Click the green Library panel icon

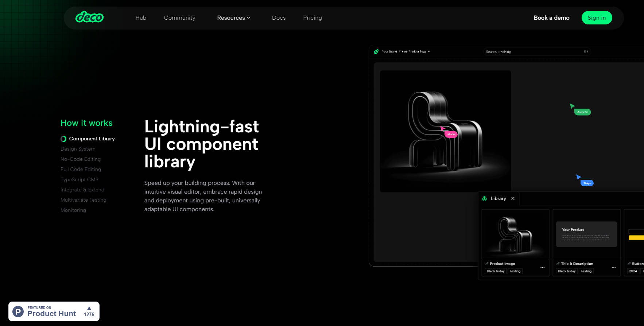(x=484, y=198)
